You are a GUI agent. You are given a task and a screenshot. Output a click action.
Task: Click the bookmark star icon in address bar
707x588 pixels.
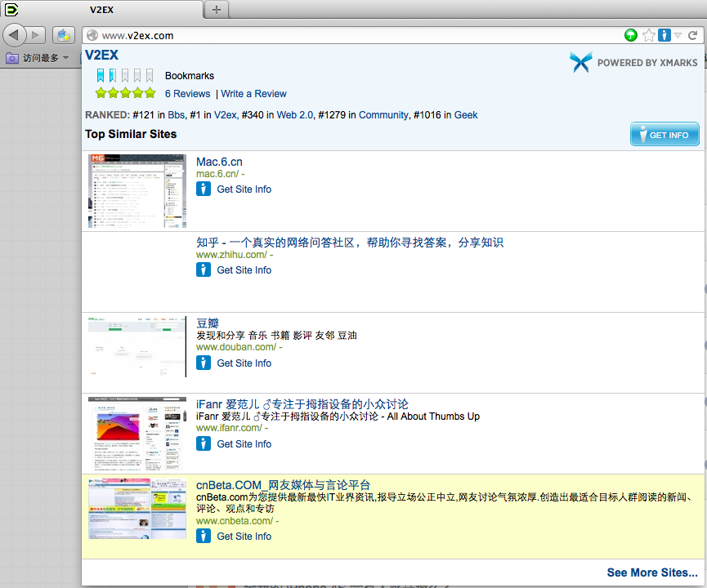649,35
